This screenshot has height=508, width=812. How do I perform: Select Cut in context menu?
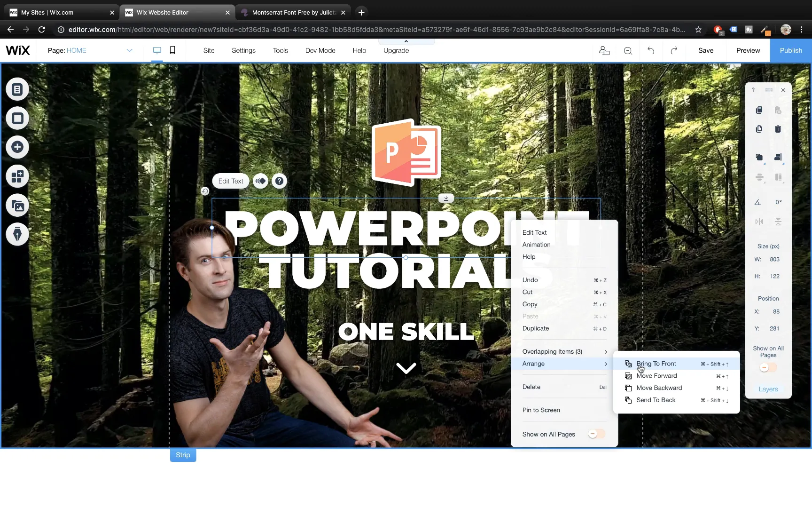(564, 292)
